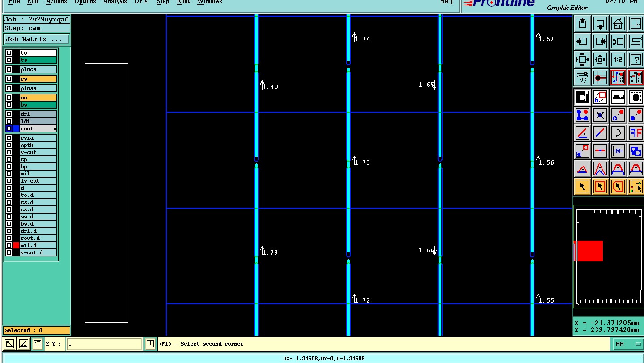This screenshot has height=363, width=644.
Task: Toggle display checkbox for layer plncs
Action: coord(9,69)
